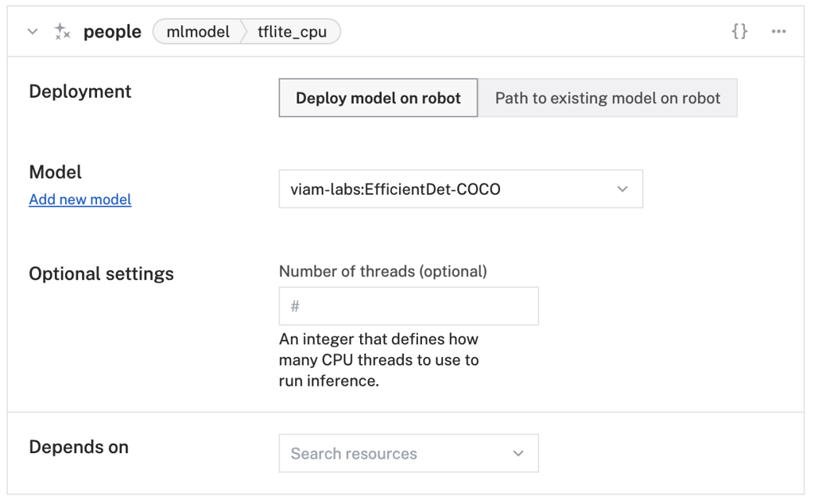This screenshot has height=504, width=814.
Task: Click the Add new model link
Action: pyautogui.click(x=79, y=200)
